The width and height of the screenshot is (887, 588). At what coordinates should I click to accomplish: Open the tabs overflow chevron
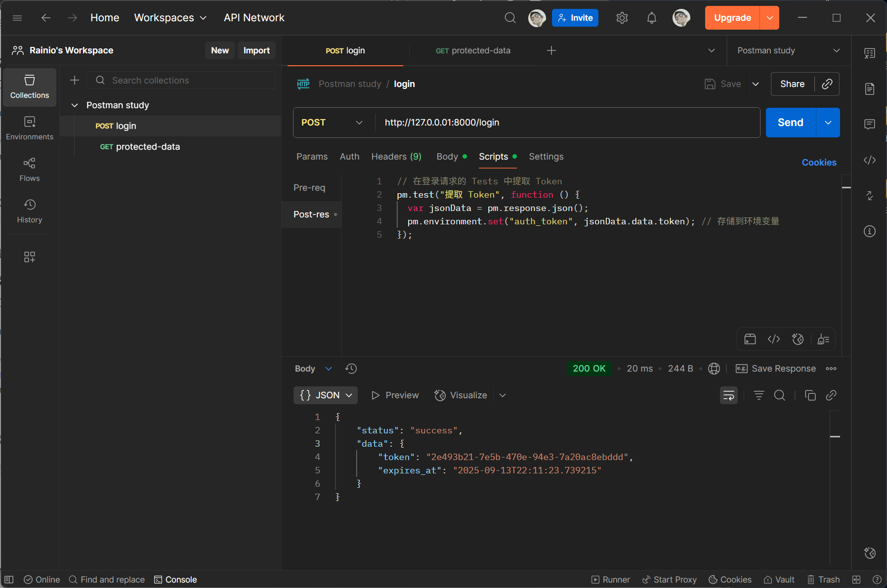click(712, 50)
